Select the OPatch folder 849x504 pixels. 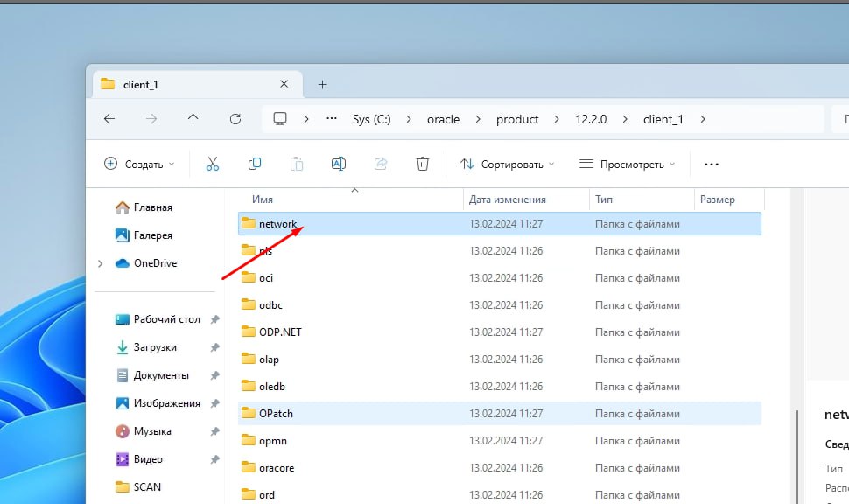[499, 414]
